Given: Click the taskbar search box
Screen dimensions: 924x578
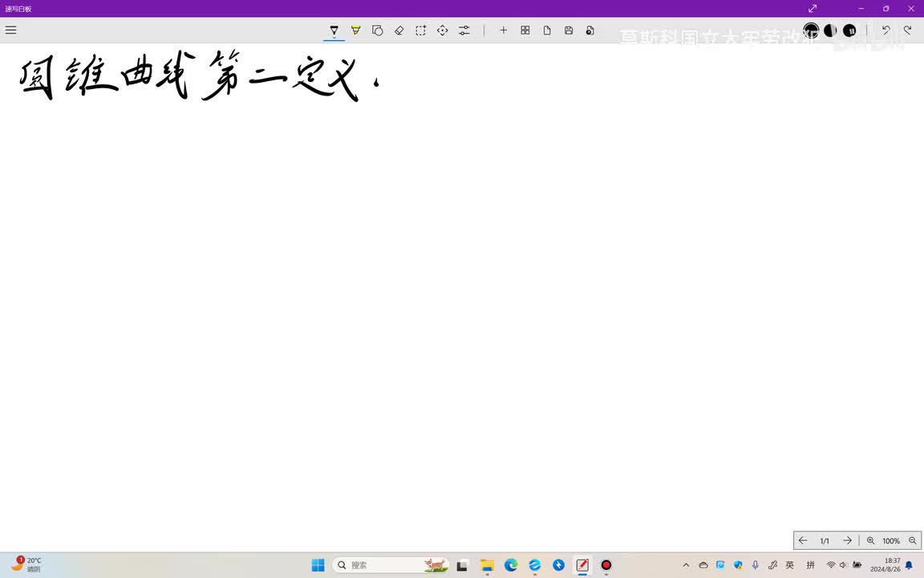Looking at the screenshot, I should (x=391, y=565).
